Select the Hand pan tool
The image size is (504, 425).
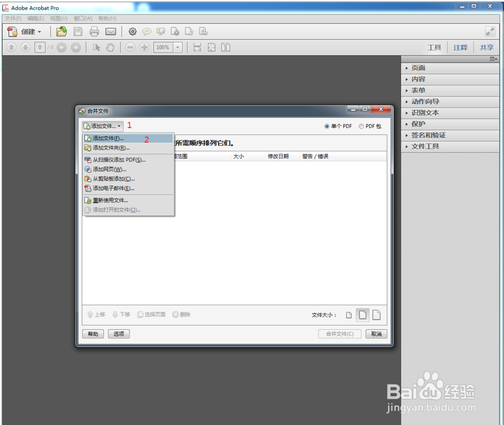(x=110, y=47)
